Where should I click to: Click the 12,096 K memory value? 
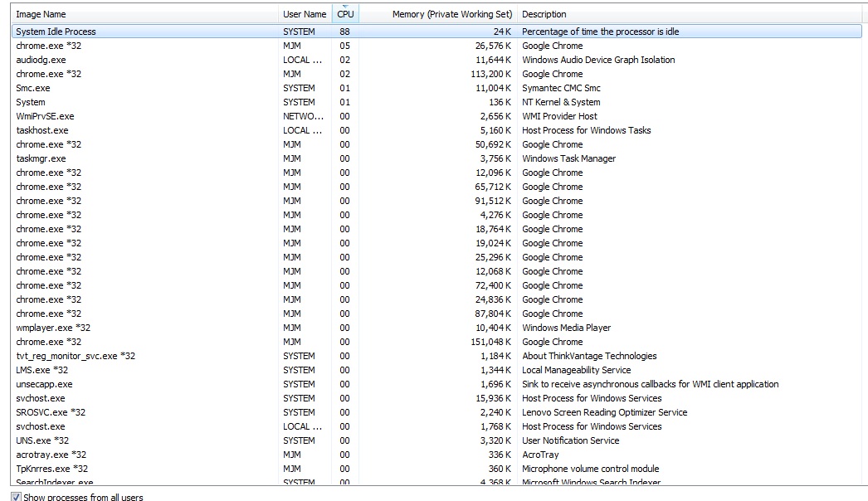click(493, 173)
